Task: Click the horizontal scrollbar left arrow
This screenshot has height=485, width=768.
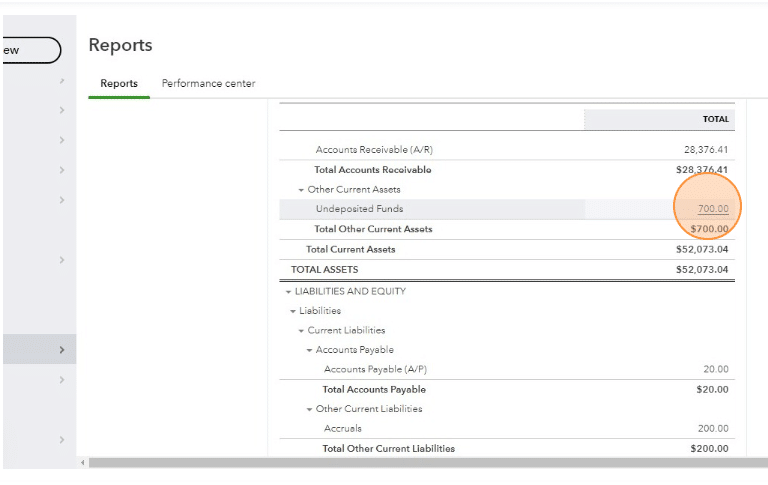Action: click(x=83, y=462)
